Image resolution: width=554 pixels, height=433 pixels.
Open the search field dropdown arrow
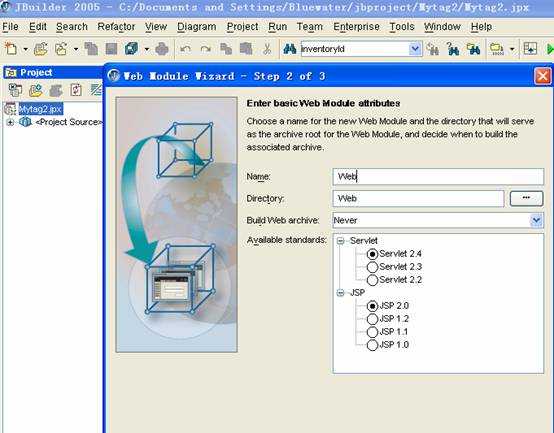click(x=415, y=49)
